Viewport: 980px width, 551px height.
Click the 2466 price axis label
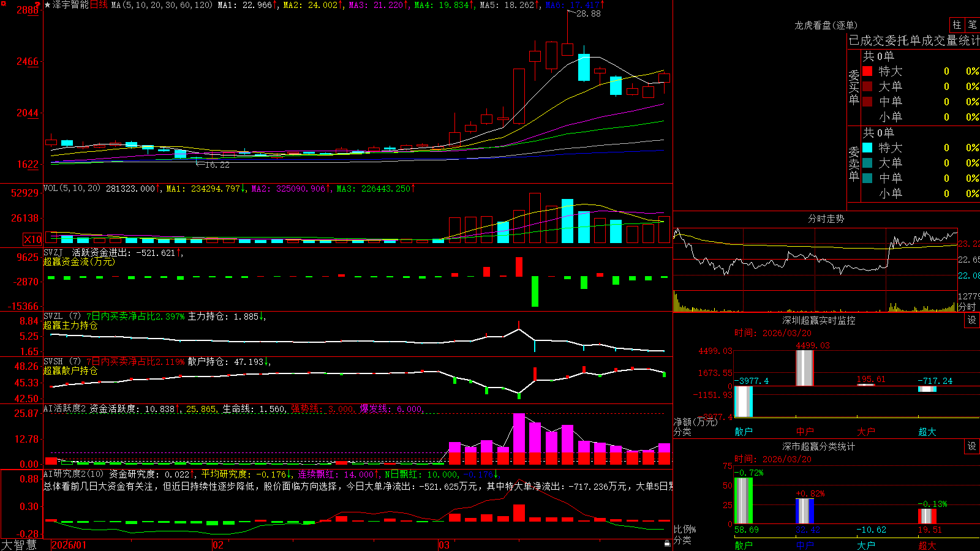point(28,61)
